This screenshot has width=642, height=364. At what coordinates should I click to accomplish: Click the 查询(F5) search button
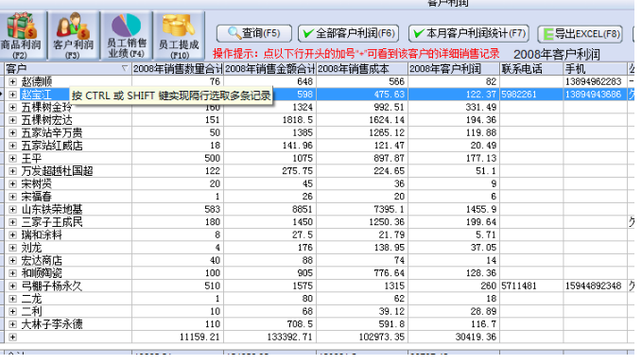pyautogui.click(x=253, y=33)
